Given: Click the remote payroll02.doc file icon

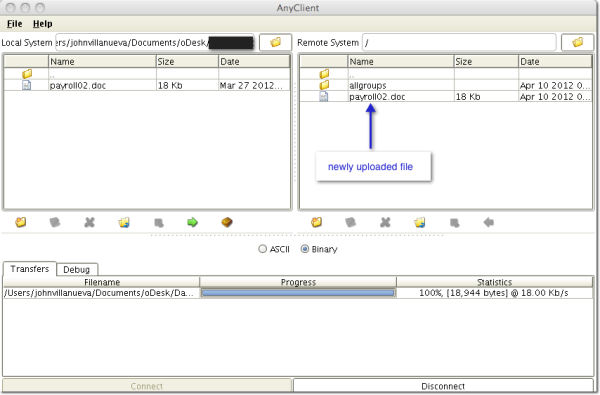Looking at the screenshot, I should point(324,96).
